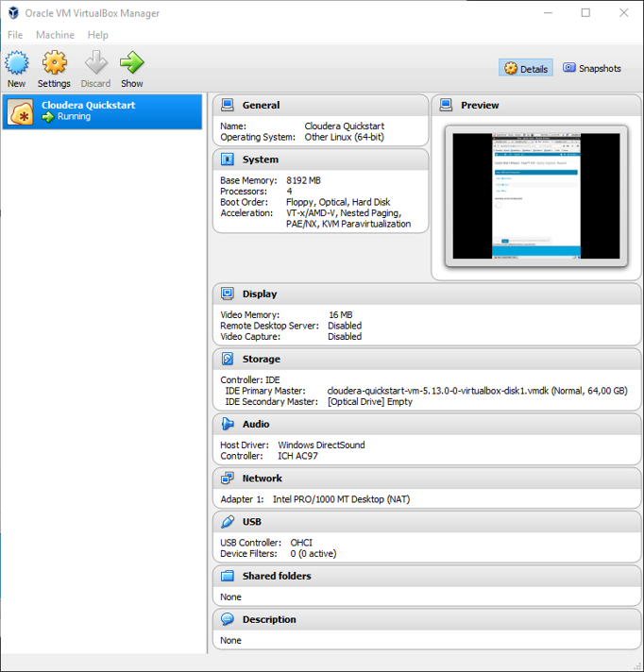Open the Help menu

pos(98,35)
